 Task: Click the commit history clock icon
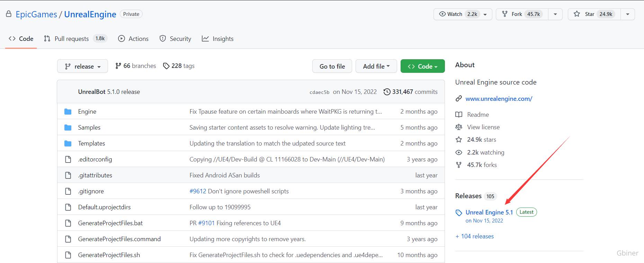pyautogui.click(x=387, y=92)
